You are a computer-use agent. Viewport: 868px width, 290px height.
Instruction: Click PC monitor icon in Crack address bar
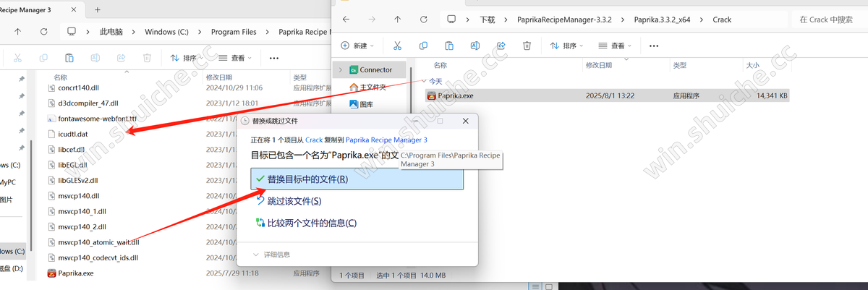click(451, 19)
